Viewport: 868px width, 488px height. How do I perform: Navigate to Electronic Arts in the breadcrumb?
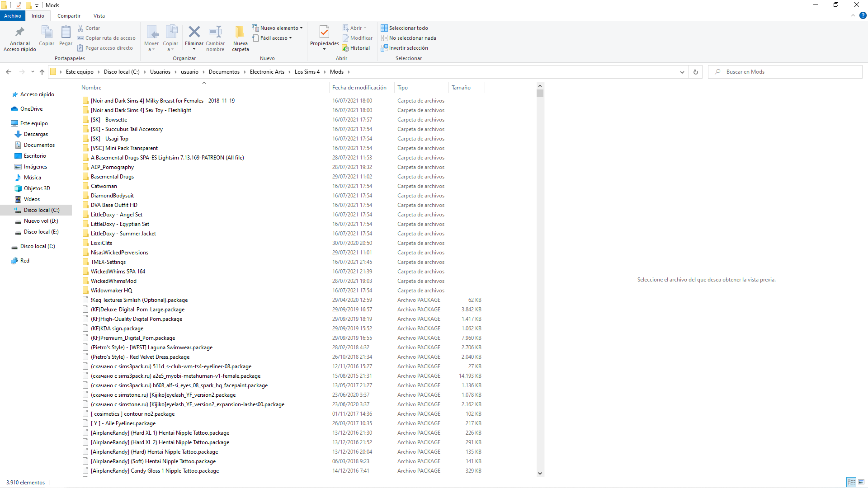pos(267,72)
